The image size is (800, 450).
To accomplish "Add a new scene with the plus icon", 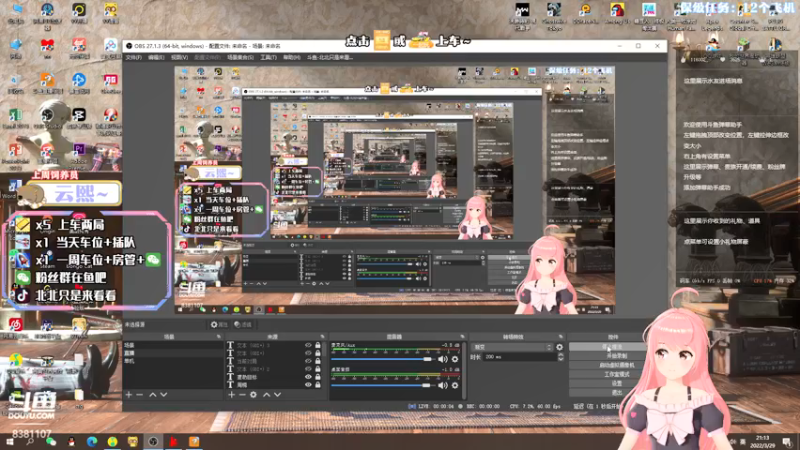I will (129, 394).
